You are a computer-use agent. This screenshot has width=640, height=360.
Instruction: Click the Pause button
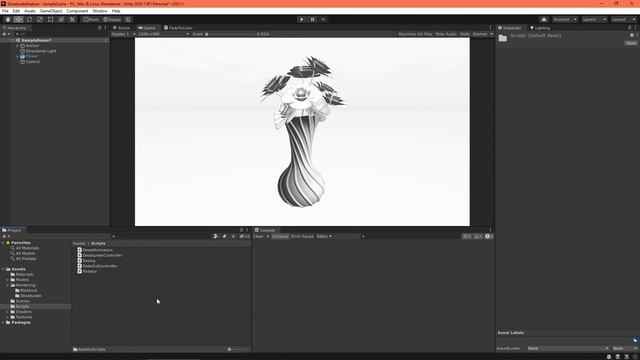[x=313, y=19]
